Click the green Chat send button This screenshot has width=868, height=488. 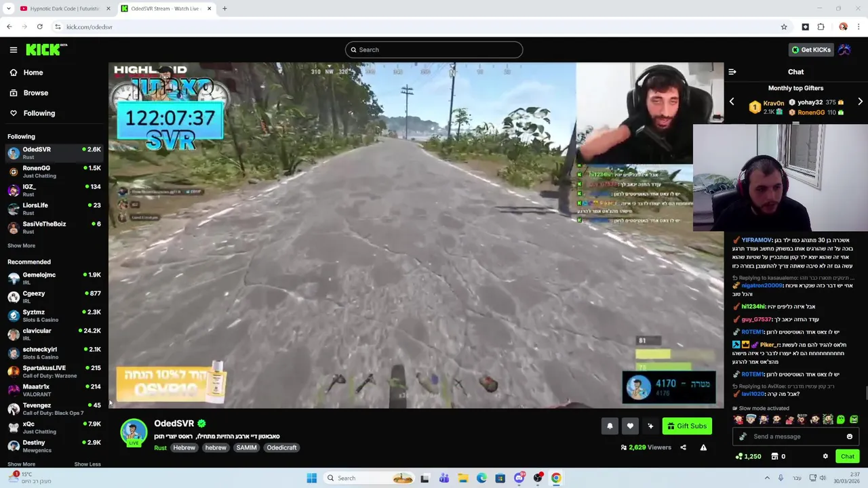click(848, 456)
